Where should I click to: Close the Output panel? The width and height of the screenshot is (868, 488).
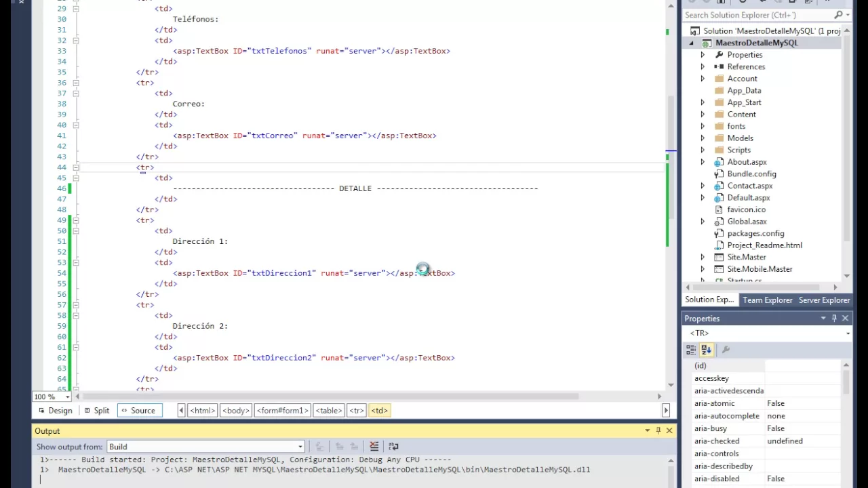click(x=669, y=430)
